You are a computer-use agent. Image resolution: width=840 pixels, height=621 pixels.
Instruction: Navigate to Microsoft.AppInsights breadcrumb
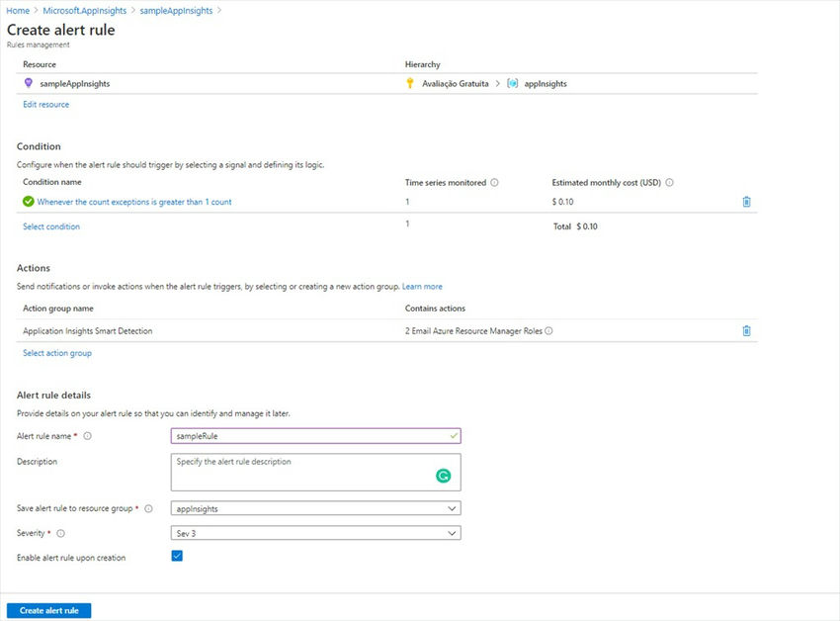tap(84, 10)
